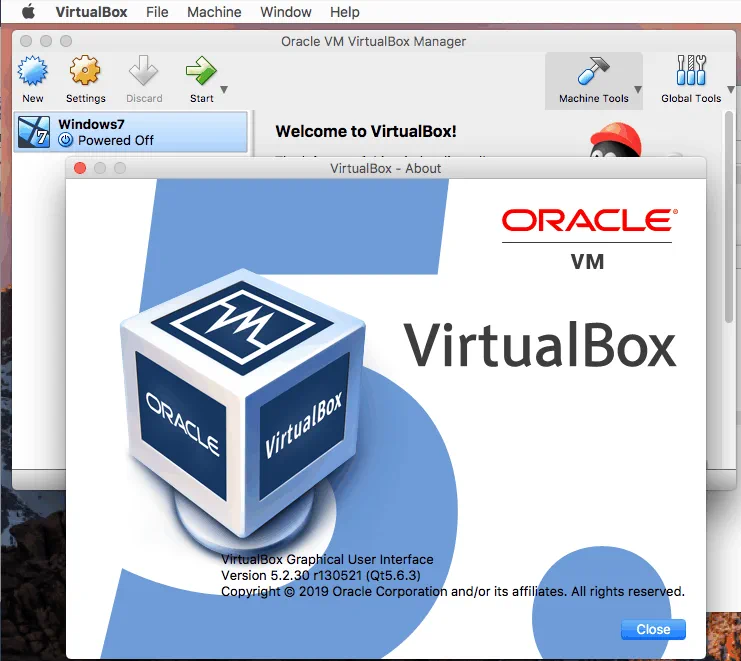Image resolution: width=741 pixels, height=661 pixels.
Task: Click the manager window's vertical scrollbar
Action: [x=729, y=250]
